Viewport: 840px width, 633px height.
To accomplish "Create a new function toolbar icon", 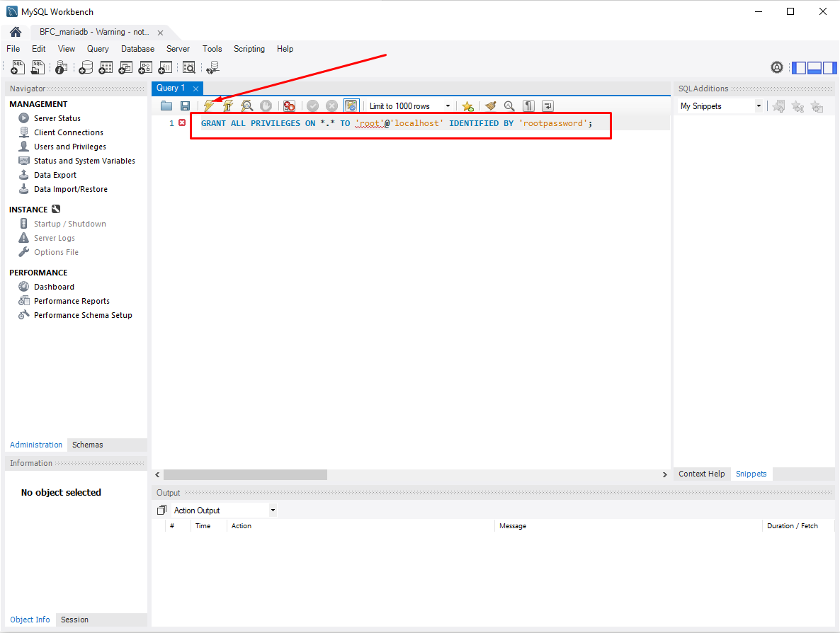I will pyautogui.click(x=165, y=67).
